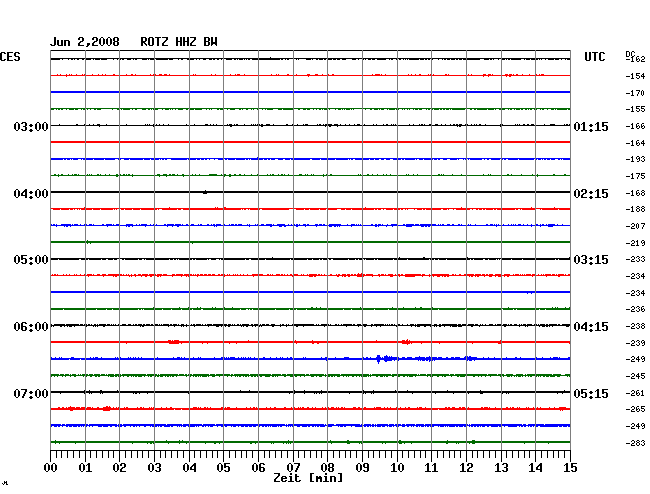Click the 06 minute axis tick label

[x=258, y=467]
